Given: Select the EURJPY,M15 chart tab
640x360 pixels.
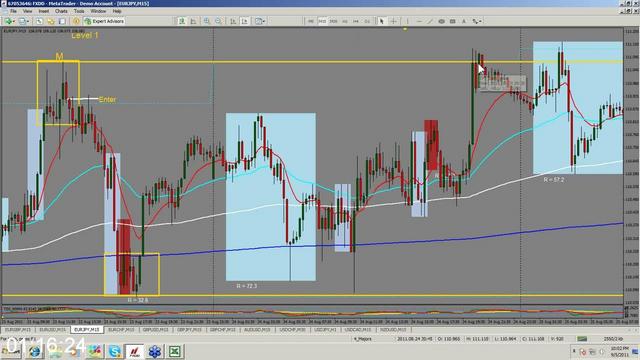Looking at the screenshot, I should point(87,329).
